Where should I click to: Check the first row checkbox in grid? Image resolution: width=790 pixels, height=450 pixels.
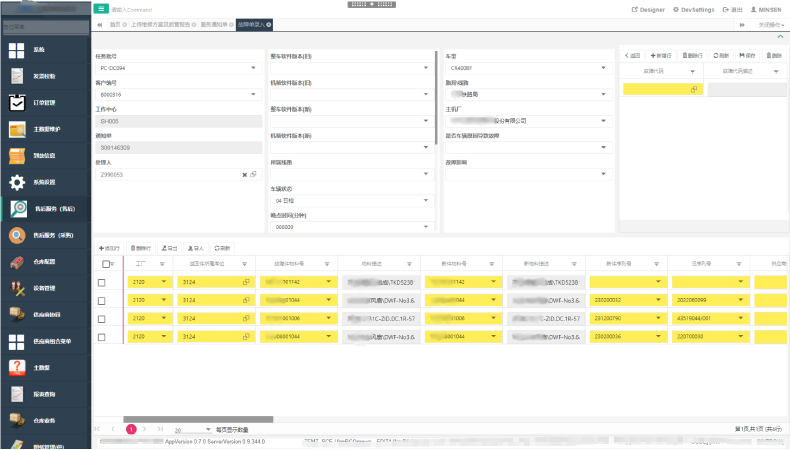(x=102, y=283)
